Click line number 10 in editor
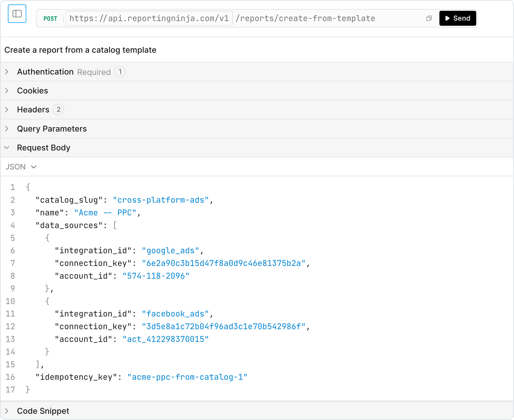This screenshot has width=514, height=420. point(10,301)
